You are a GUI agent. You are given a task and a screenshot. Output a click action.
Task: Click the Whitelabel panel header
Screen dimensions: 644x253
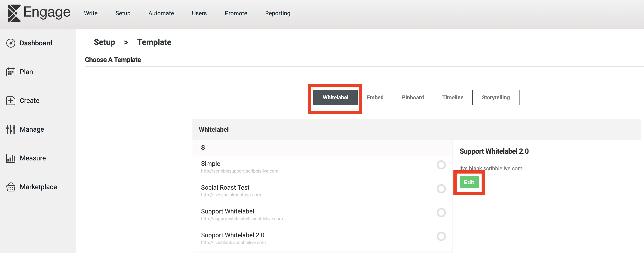click(416, 129)
